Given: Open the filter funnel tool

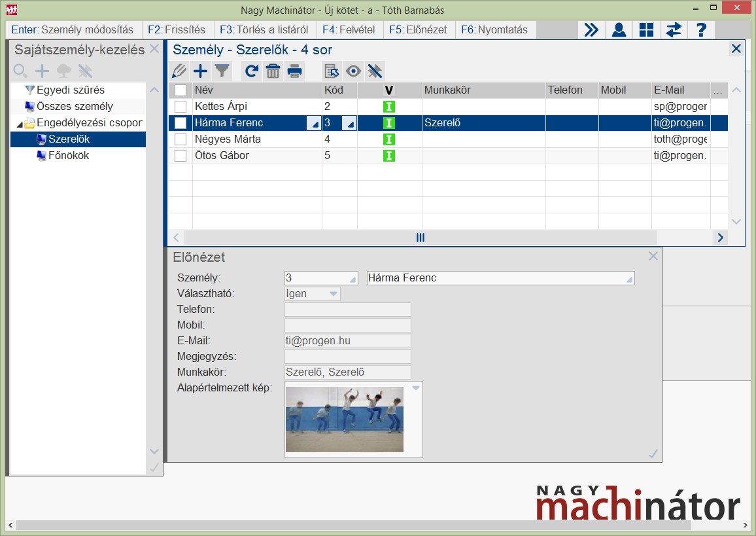Looking at the screenshot, I should [222, 71].
